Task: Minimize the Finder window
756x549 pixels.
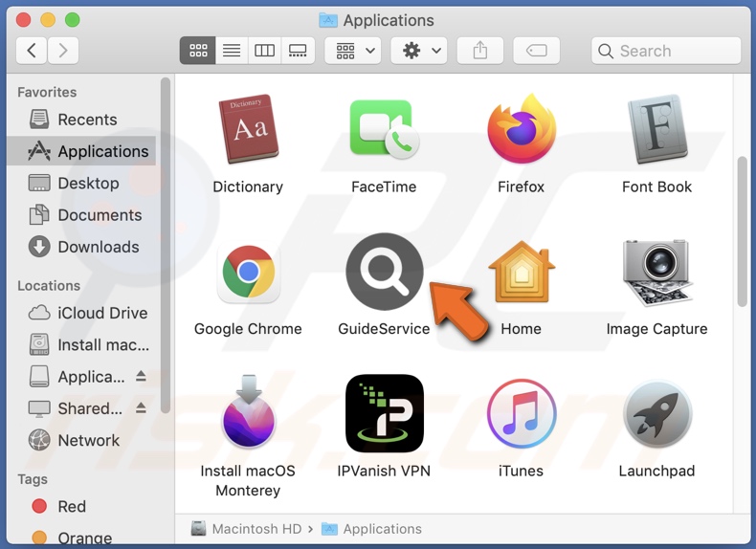Action: click(x=48, y=20)
